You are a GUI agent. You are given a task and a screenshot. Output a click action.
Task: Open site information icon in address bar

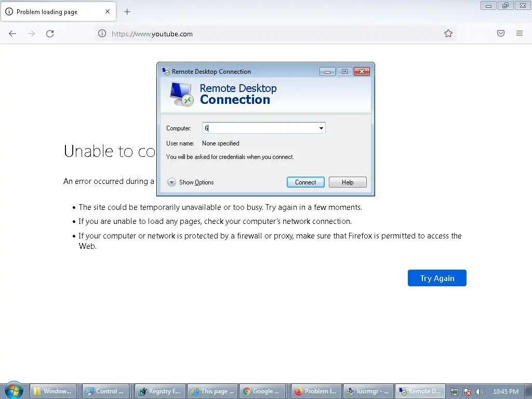click(x=102, y=33)
